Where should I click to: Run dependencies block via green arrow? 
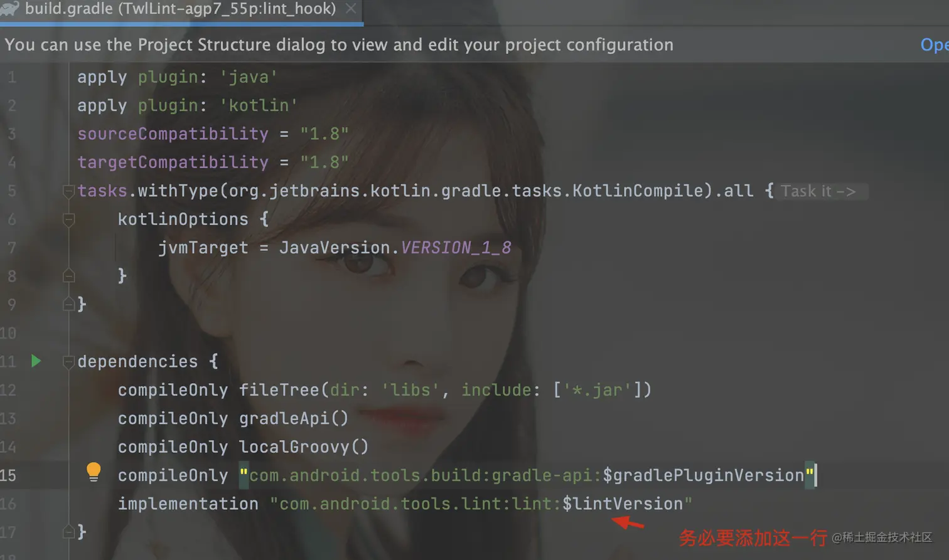[x=36, y=361]
